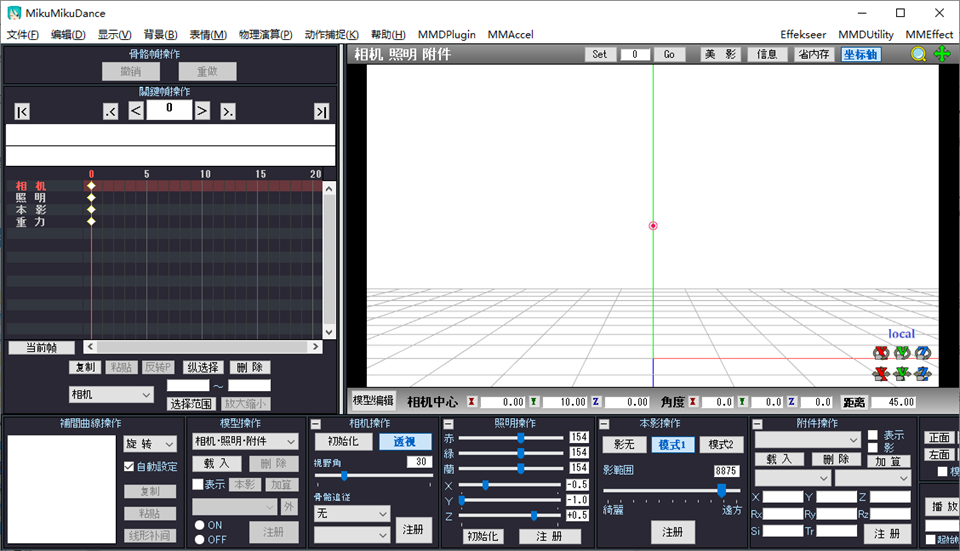Image resolution: width=960 pixels, height=551 pixels.
Task: Click the keyframe diamond on 相机 row
Action: (91, 186)
